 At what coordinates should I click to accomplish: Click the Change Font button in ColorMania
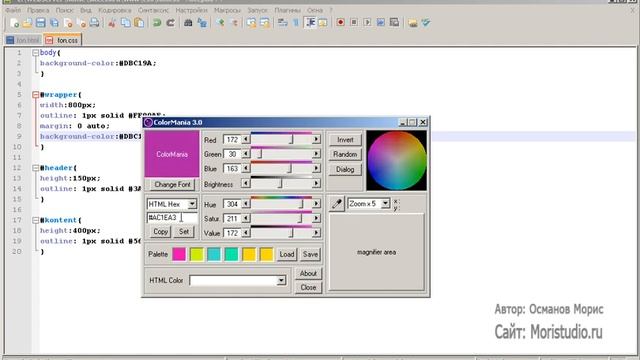[x=172, y=184]
